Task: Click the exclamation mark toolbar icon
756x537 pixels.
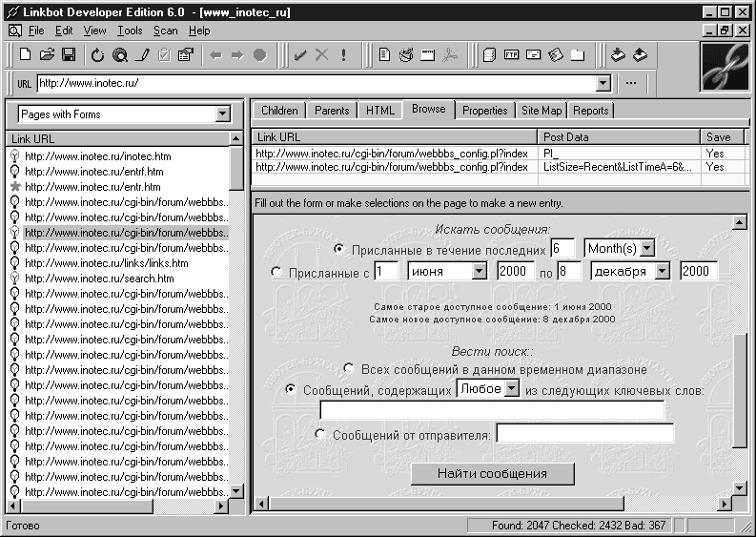Action: (343, 55)
